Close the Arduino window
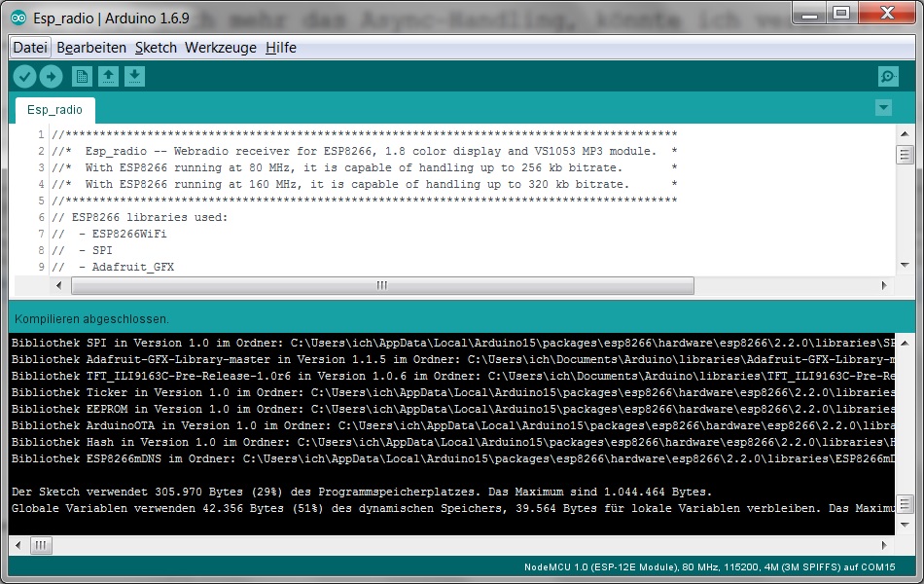Viewport: 924px width, 584px height. [x=887, y=14]
